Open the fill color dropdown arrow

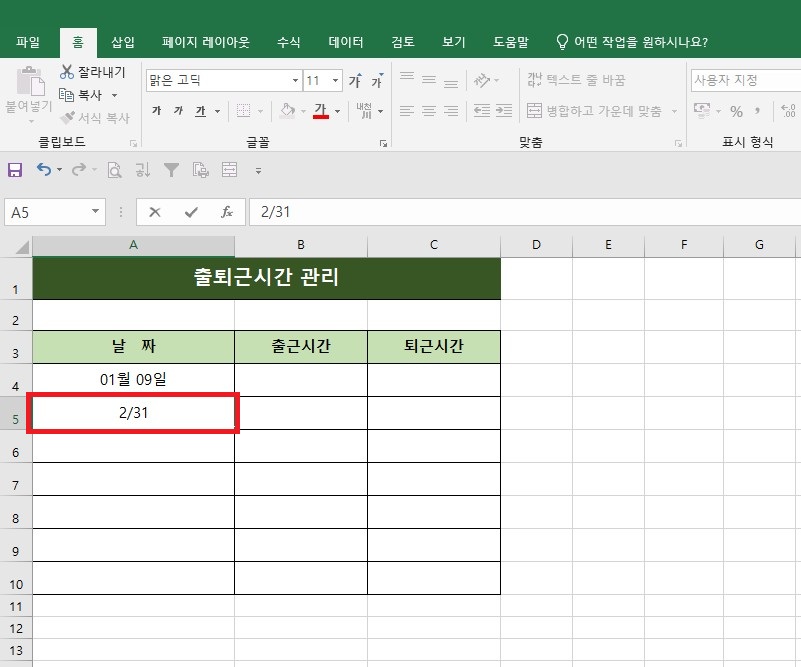pyautogui.click(x=303, y=111)
